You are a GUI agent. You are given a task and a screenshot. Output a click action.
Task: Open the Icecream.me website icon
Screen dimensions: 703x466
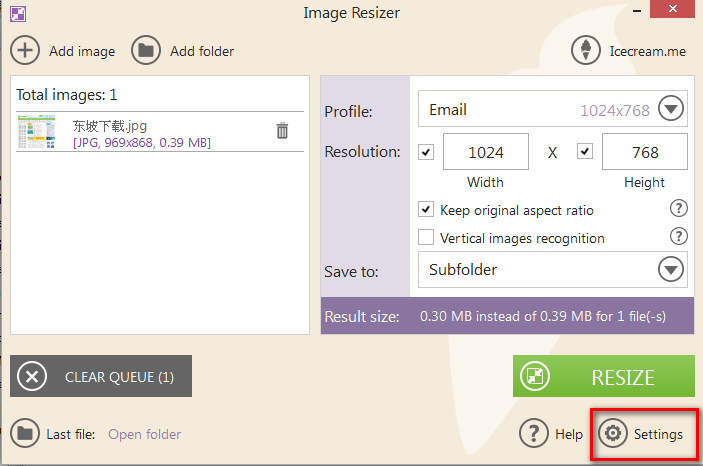(x=585, y=50)
